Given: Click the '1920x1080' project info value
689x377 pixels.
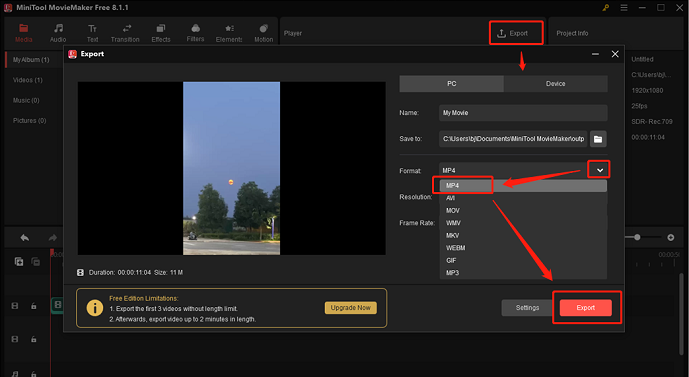Looking at the screenshot, I should (647, 91).
